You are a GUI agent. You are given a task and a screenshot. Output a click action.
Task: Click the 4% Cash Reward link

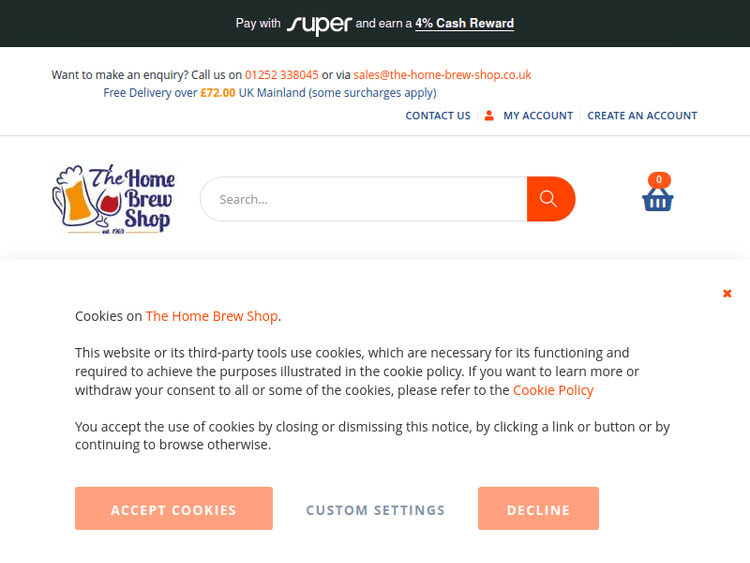464,23
